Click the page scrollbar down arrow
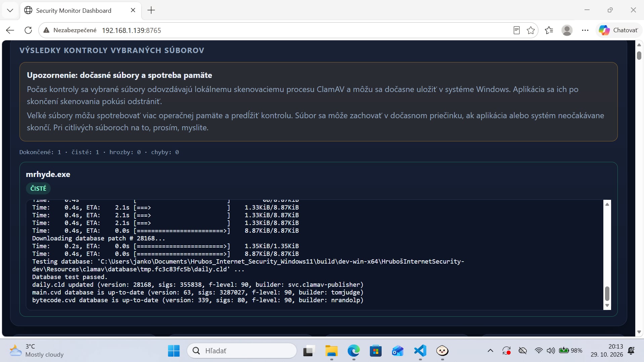Image resolution: width=644 pixels, height=362 pixels. tap(639, 332)
